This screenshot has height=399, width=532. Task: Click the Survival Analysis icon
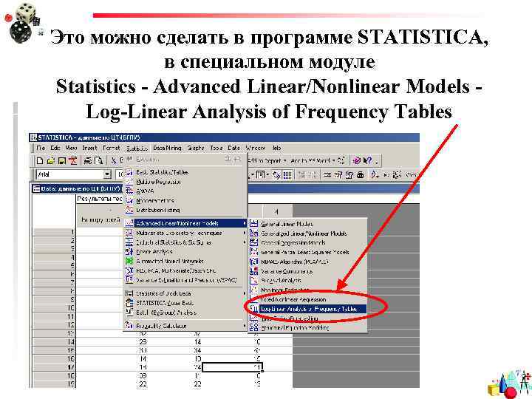pos(253,280)
